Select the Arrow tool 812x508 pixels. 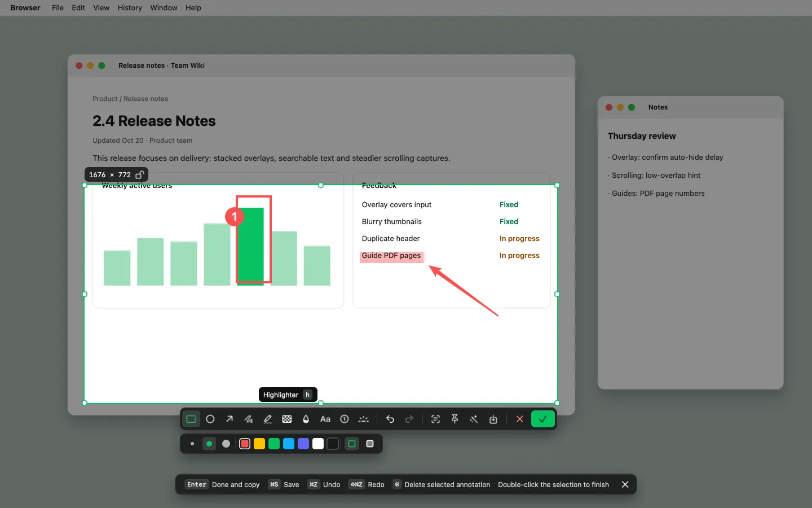point(230,419)
